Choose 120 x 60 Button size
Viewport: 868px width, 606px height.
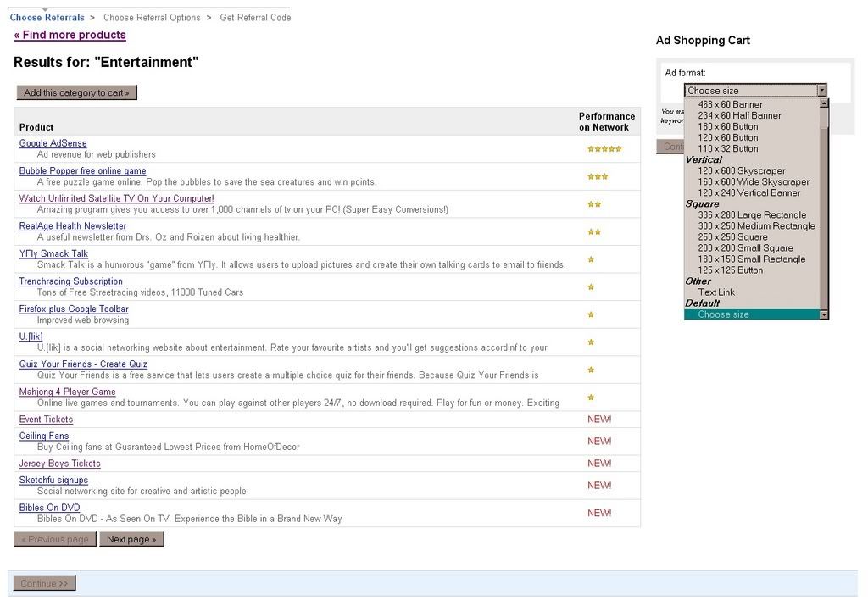click(727, 138)
